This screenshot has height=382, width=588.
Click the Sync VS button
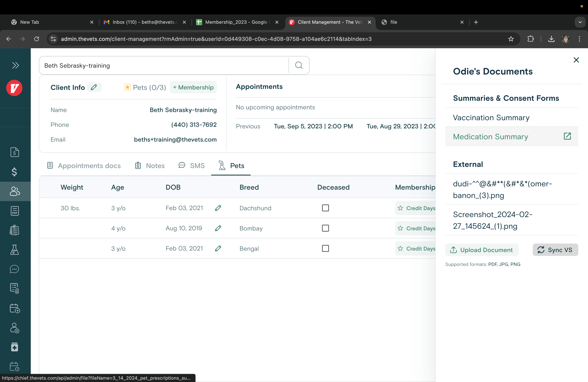click(555, 250)
